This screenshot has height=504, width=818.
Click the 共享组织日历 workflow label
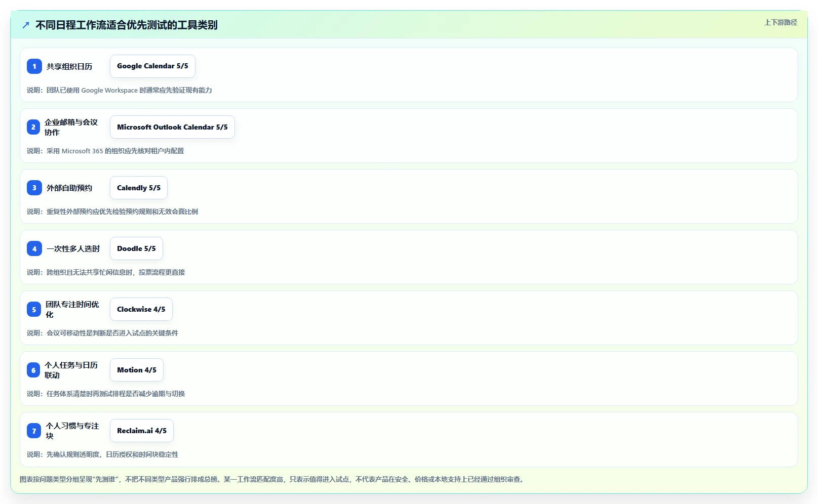point(69,66)
